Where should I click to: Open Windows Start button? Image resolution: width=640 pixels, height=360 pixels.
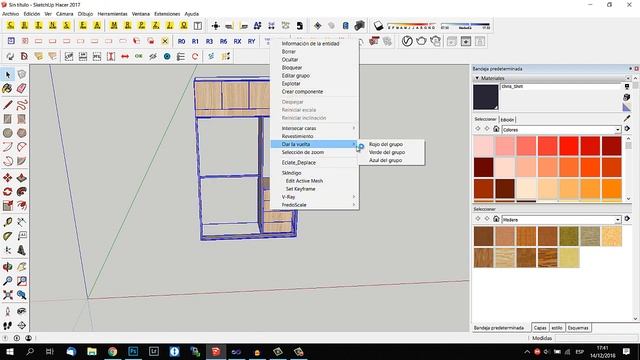[9, 351]
